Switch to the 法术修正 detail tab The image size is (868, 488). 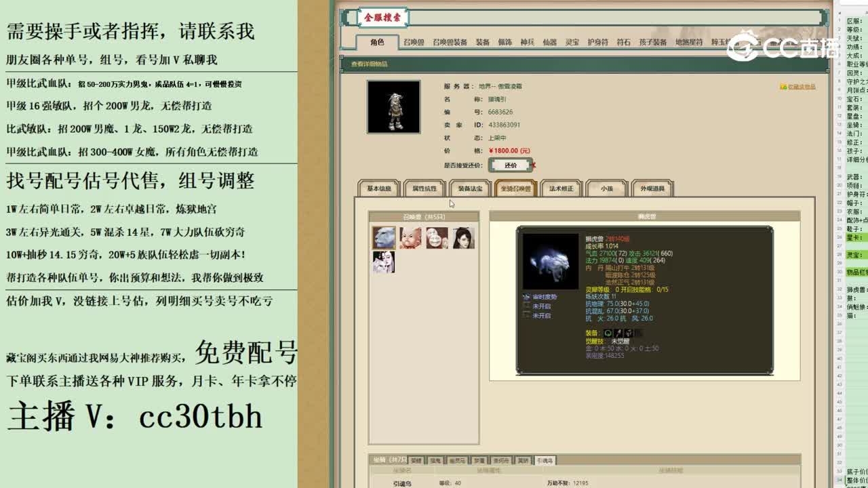(561, 188)
